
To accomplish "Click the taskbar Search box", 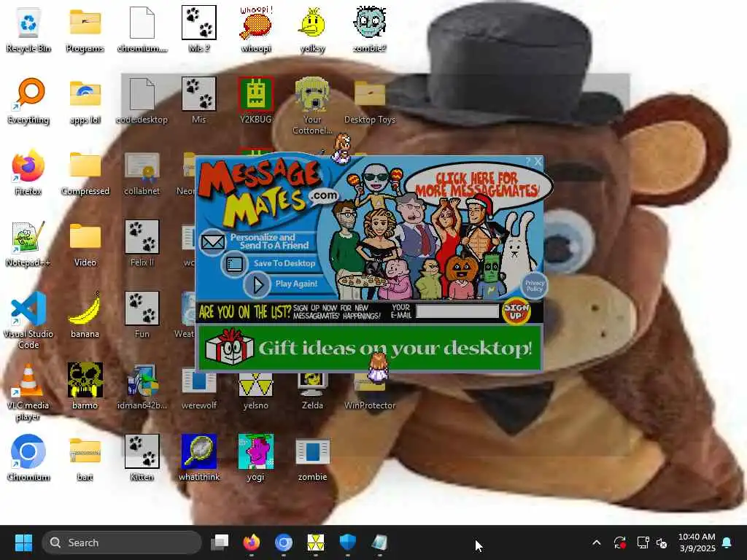I will tap(122, 542).
